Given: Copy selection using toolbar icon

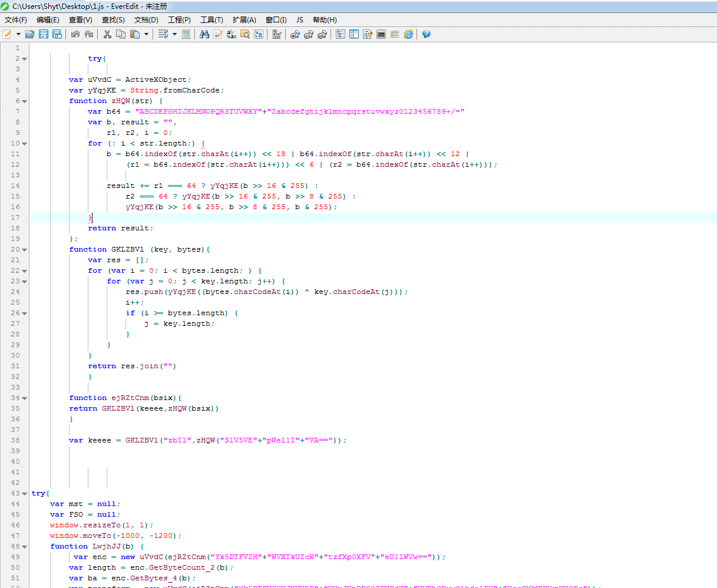Looking at the screenshot, I should tap(121, 34).
